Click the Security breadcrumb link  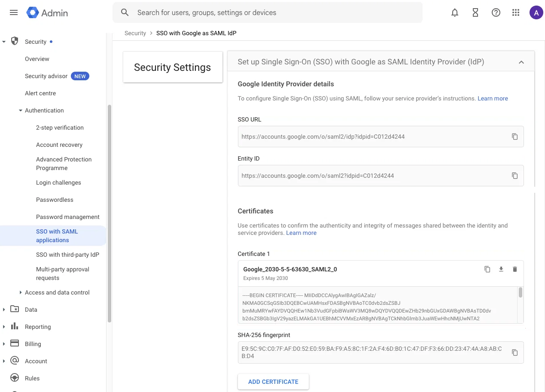pos(135,33)
